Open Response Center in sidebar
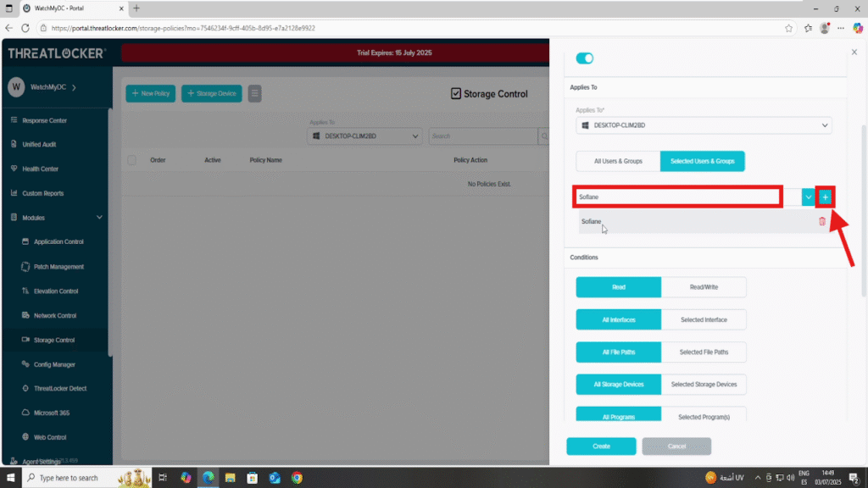868x488 pixels. coord(44,120)
